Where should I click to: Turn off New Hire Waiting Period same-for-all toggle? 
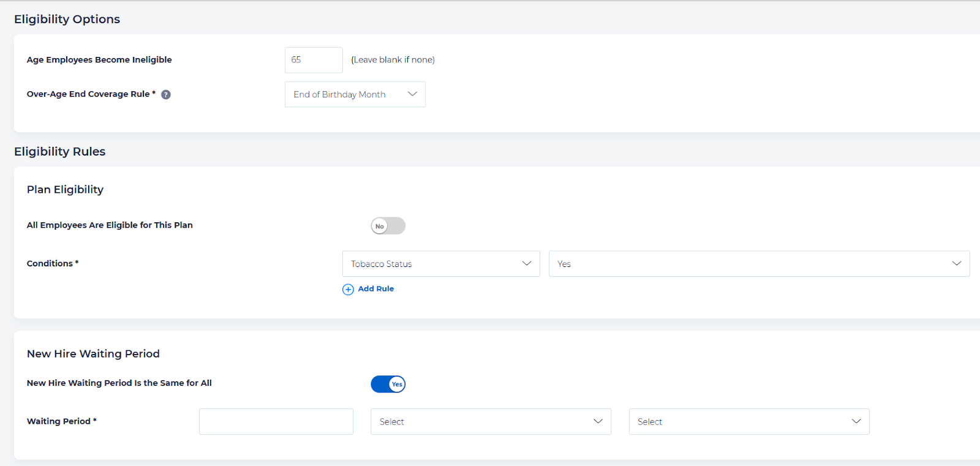(388, 384)
